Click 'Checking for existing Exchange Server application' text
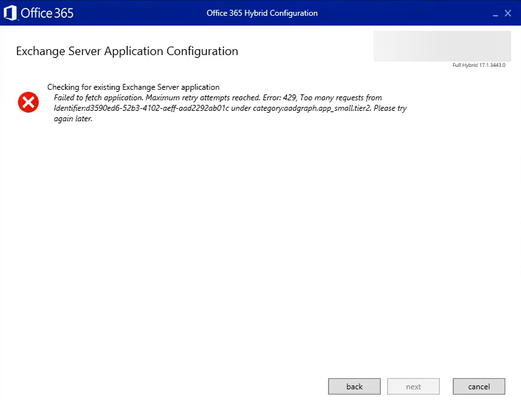This screenshot has height=409, width=521. click(133, 87)
